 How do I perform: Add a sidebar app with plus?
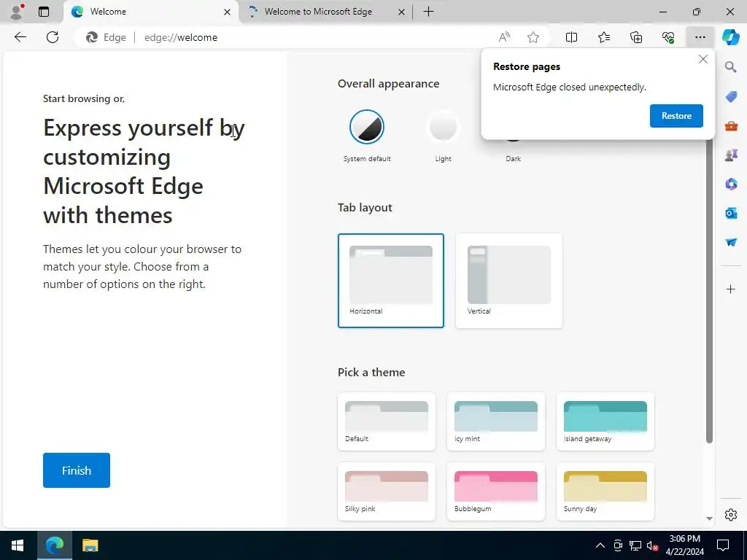tap(730, 289)
